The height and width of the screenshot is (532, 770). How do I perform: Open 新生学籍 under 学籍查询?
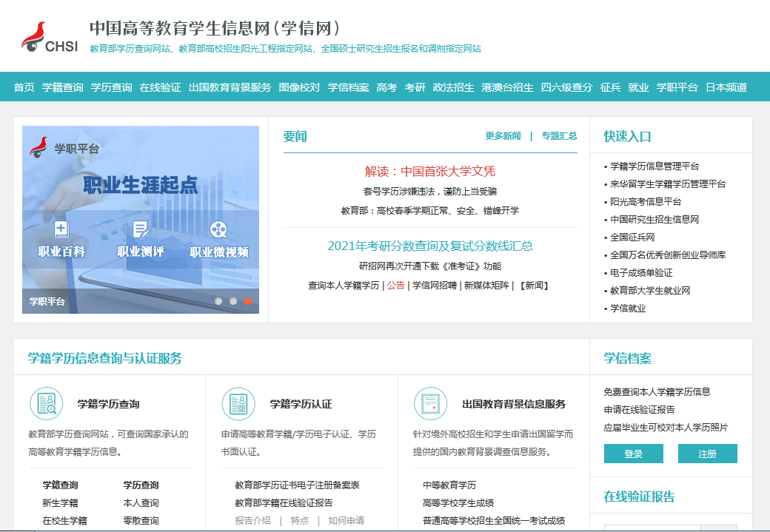tap(61, 502)
